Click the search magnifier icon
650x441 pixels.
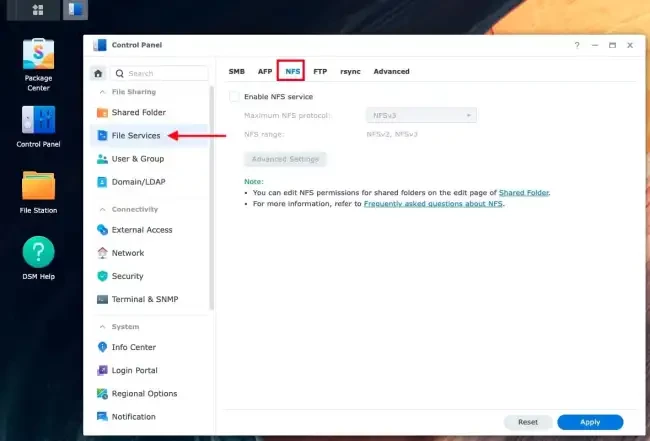coord(119,73)
